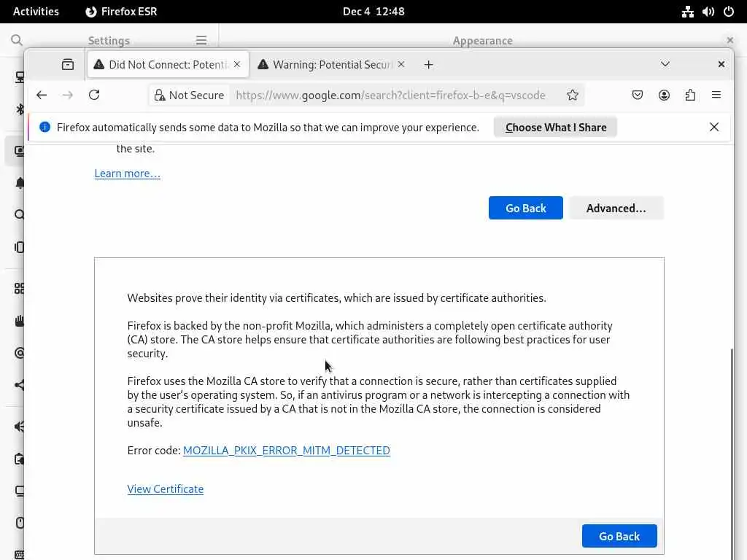Dismiss the Mozilla data notification bar
Viewport: 747px width, 560px height.
pos(713,127)
